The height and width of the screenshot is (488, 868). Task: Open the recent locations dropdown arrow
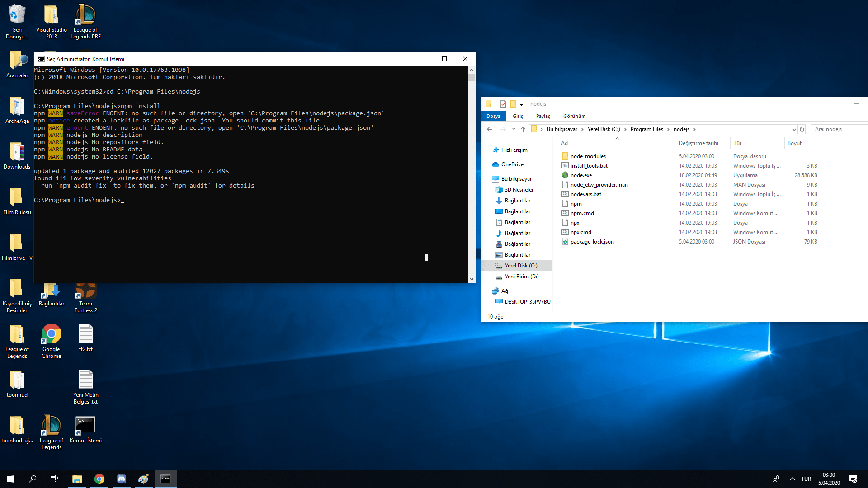click(x=514, y=129)
